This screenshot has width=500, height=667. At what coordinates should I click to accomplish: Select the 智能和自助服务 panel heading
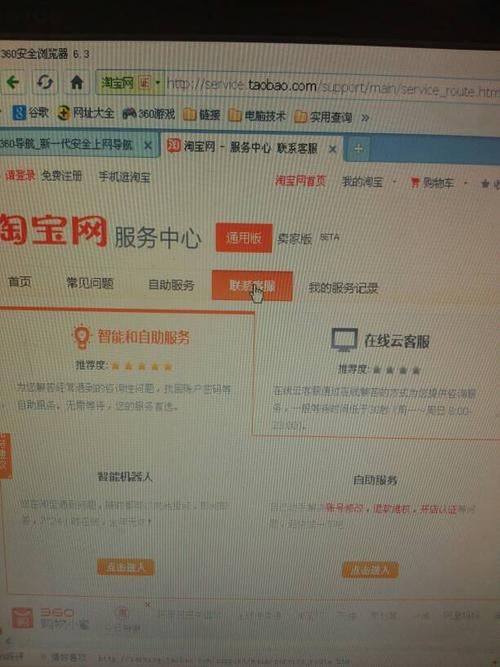click(143, 336)
